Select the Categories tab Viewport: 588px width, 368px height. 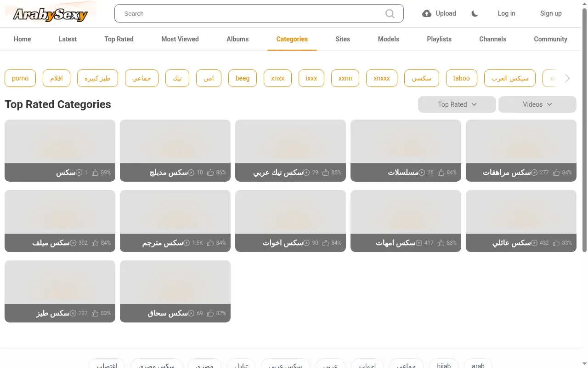[292, 39]
